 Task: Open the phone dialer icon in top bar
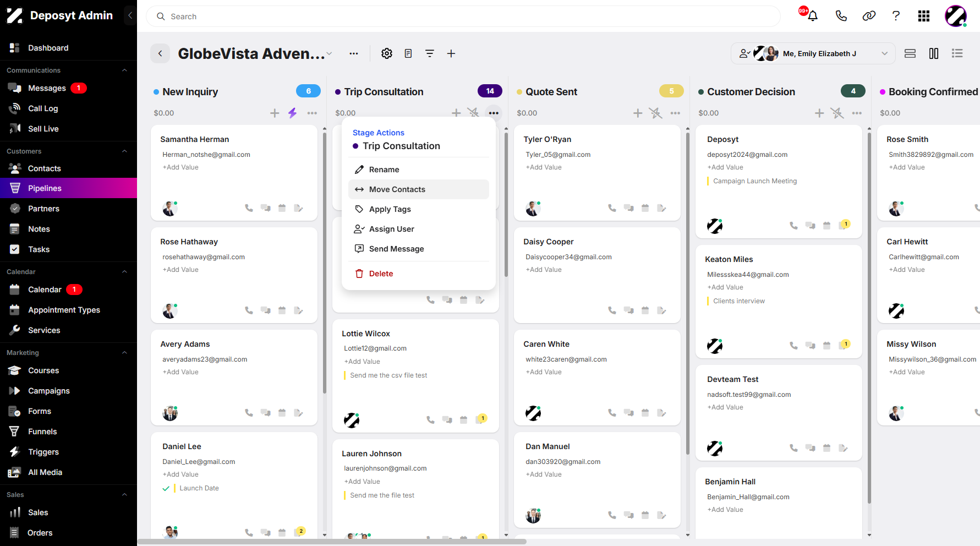coord(841,16)
